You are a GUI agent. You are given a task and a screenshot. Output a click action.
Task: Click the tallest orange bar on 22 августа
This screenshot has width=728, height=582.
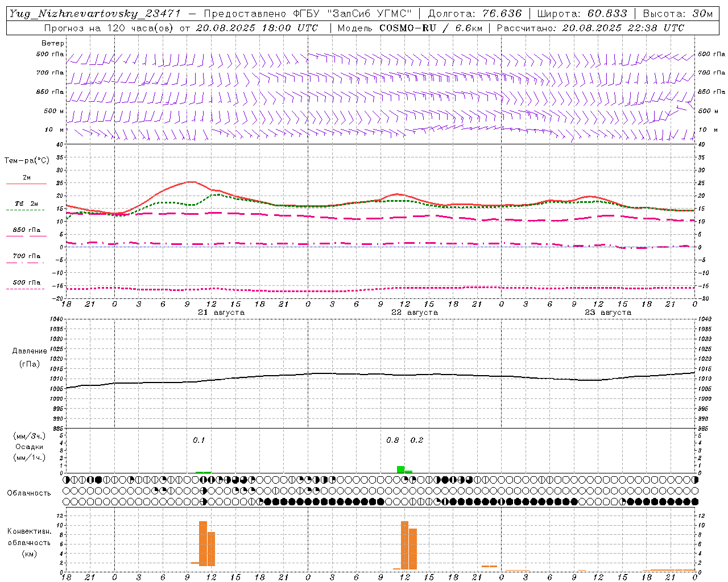click(x=405, y=545)
